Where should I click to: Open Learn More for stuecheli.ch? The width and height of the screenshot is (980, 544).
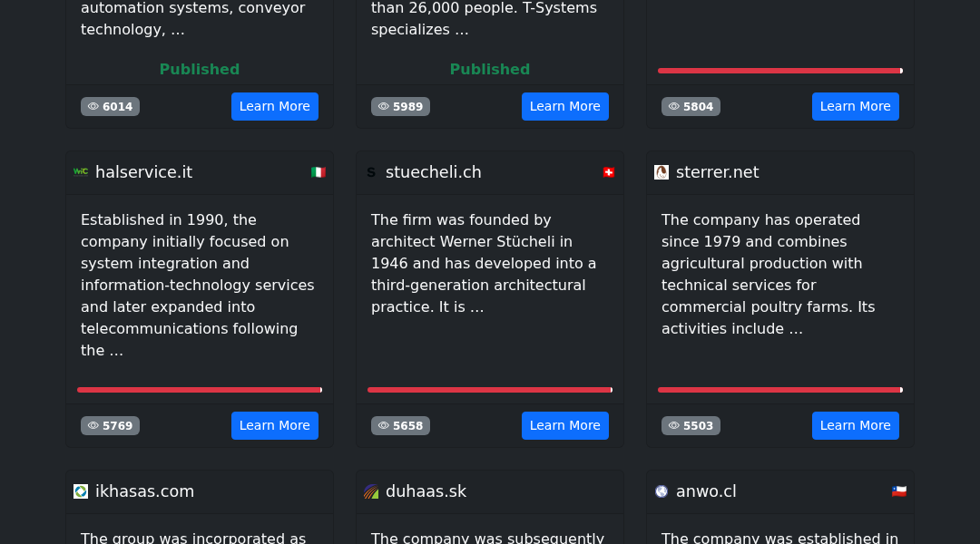coord(565,425)
